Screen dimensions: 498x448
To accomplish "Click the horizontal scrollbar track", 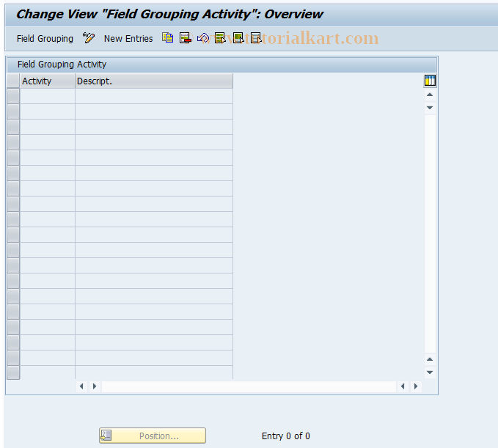I will click(x=249, y=386).
